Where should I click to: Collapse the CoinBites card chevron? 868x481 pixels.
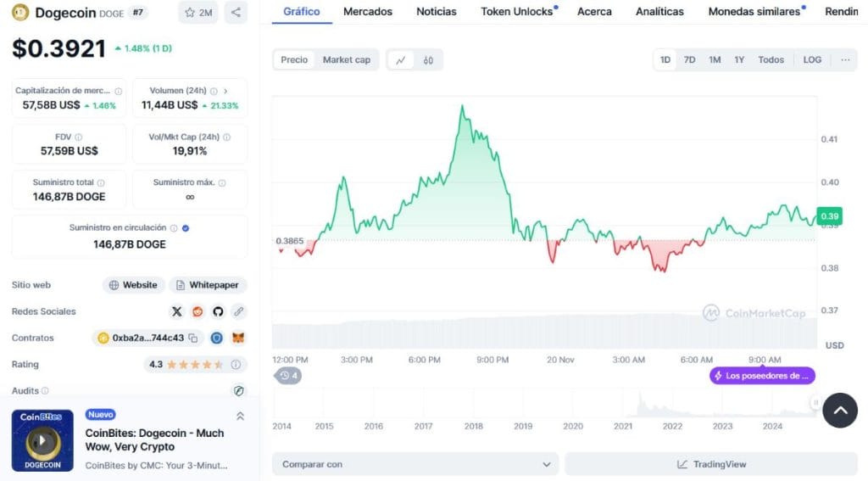[x=240, y=416]
